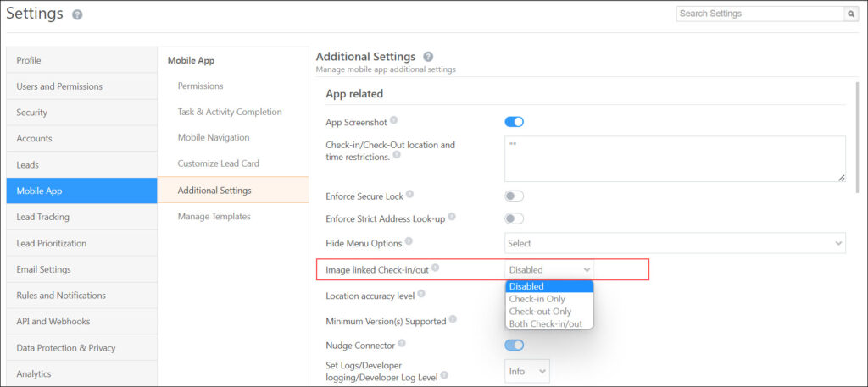Open Data Protection & Privacy section
Screen dimensions: 868x387
(82, 348)
